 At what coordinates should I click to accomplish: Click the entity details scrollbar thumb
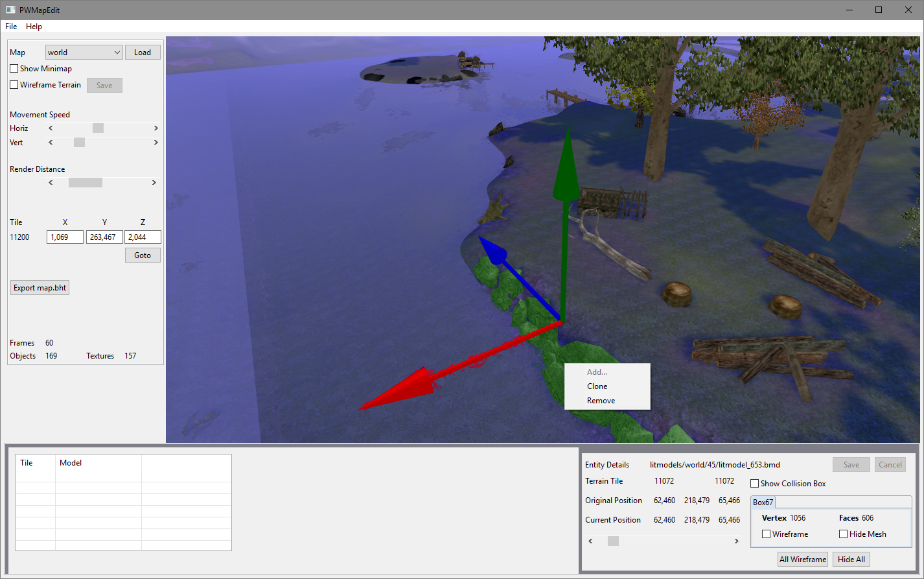click(613, 541)
